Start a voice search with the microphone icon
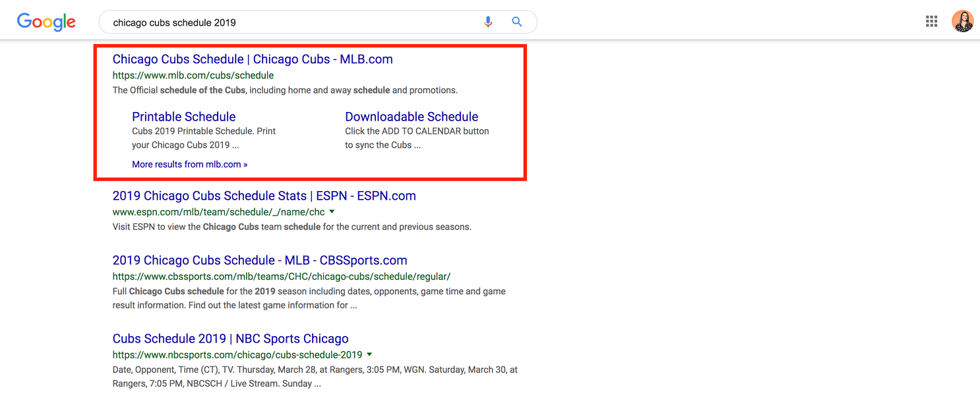 click(x=488, y=22)
